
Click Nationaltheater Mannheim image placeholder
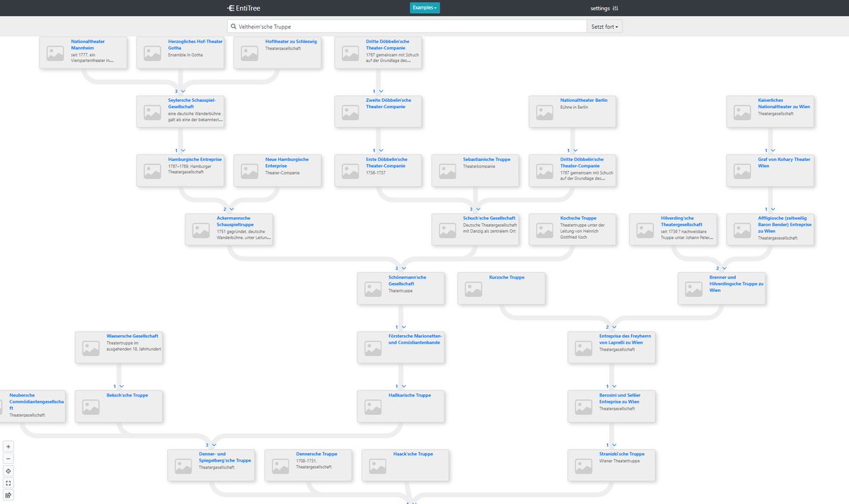click(x=55, y=53)
